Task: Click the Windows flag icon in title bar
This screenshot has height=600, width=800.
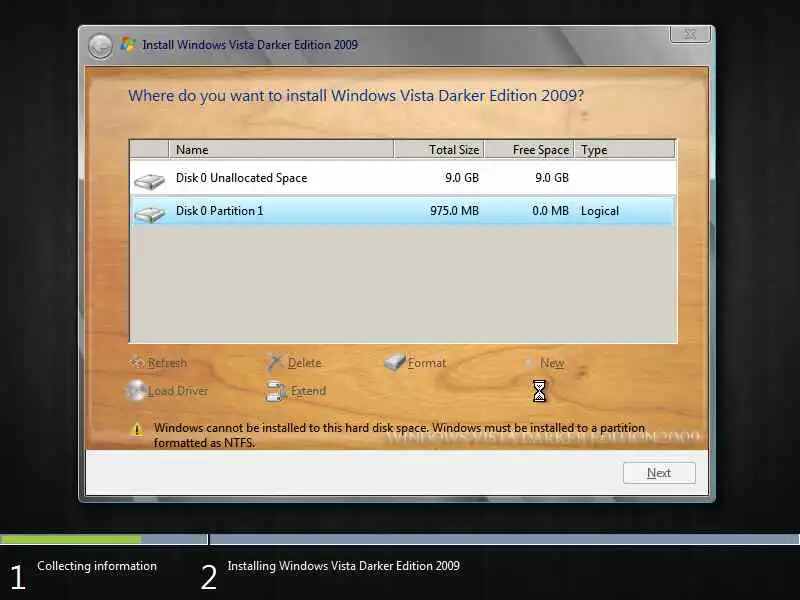Action: 127,44
